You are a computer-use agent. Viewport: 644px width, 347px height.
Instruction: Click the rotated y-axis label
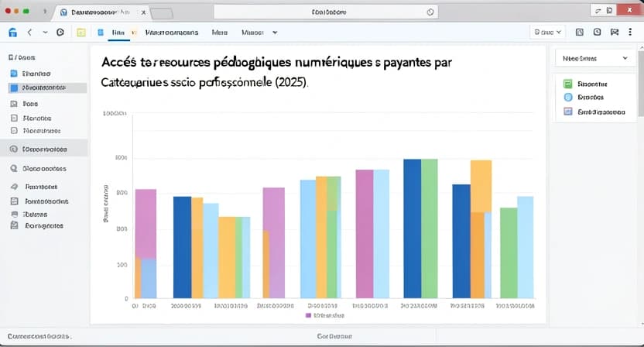tap(106, 204)
